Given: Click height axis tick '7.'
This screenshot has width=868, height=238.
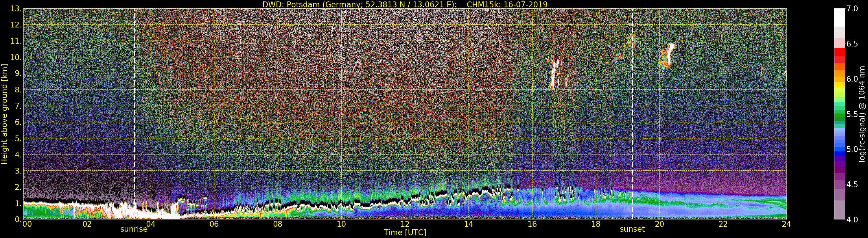Looking at the screenshot, I should pos(18,106).
